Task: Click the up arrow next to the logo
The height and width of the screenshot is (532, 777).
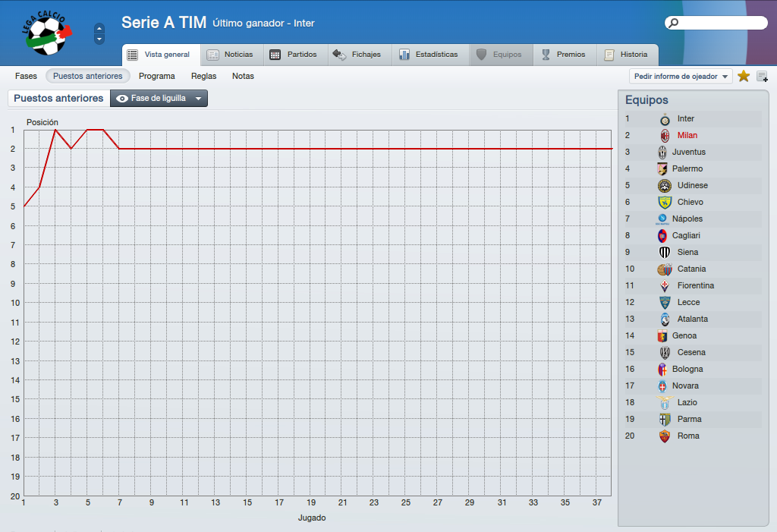Action: click(x=99, y=28)
